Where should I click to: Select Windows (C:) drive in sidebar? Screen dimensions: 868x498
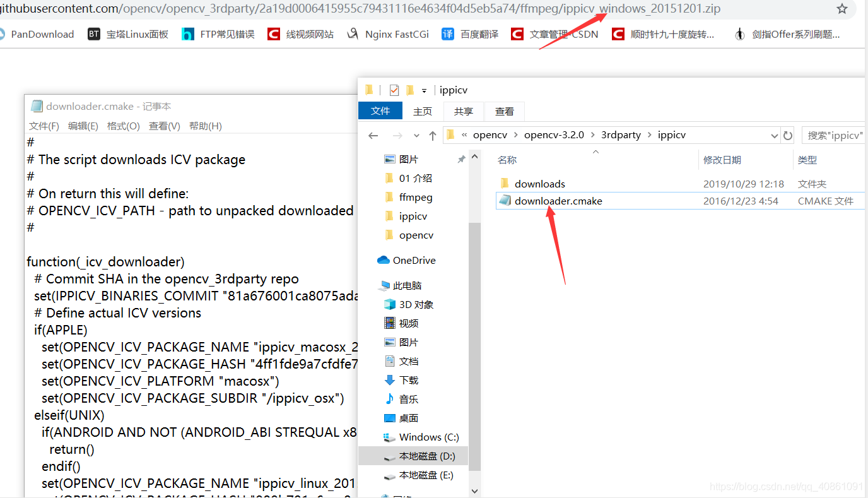[x=421, y=437]
